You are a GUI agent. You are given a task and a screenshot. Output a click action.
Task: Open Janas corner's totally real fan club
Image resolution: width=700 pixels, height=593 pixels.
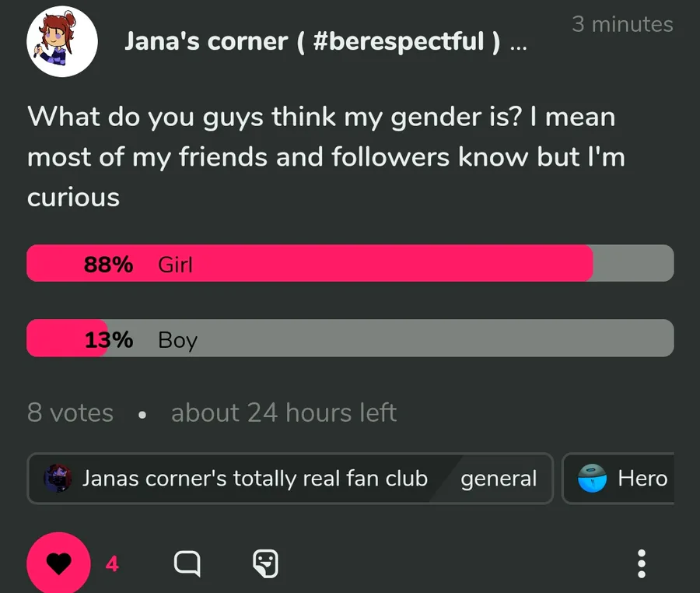tap(255, 478)
